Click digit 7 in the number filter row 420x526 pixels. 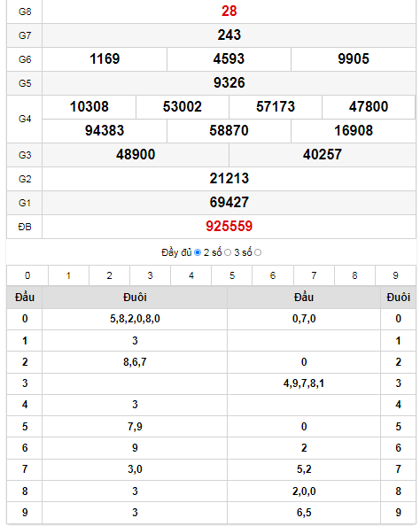click(314, 275)
